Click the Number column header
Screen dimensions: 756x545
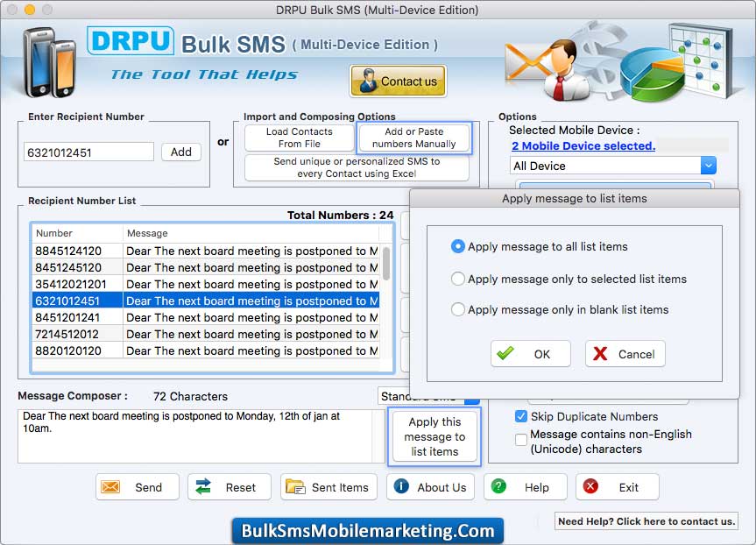coord(78,233)
